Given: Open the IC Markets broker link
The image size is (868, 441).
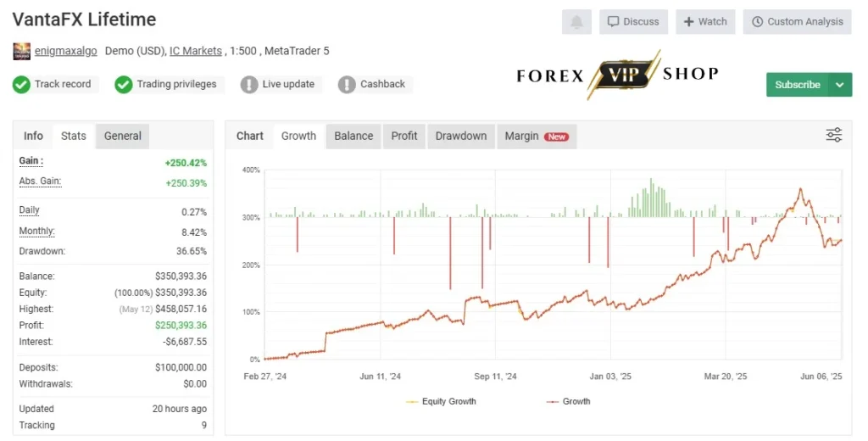Looking at the screenshot, I should [196, 51].
